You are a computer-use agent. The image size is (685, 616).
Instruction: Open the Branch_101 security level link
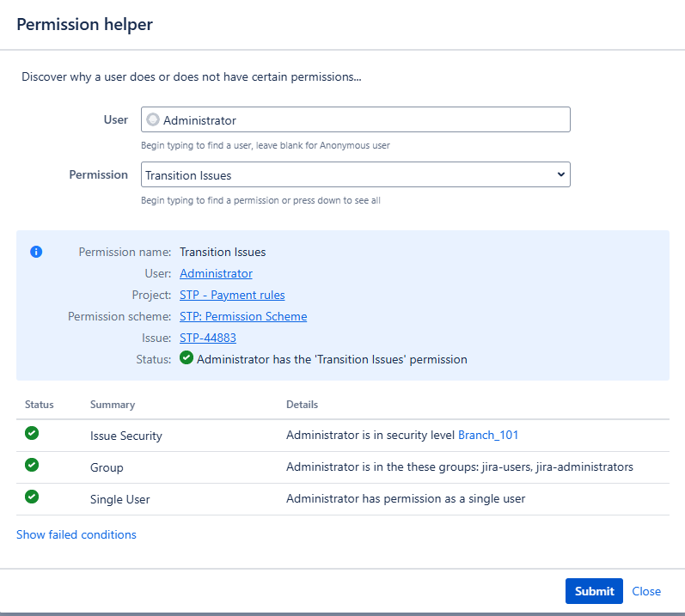[488, 436]
